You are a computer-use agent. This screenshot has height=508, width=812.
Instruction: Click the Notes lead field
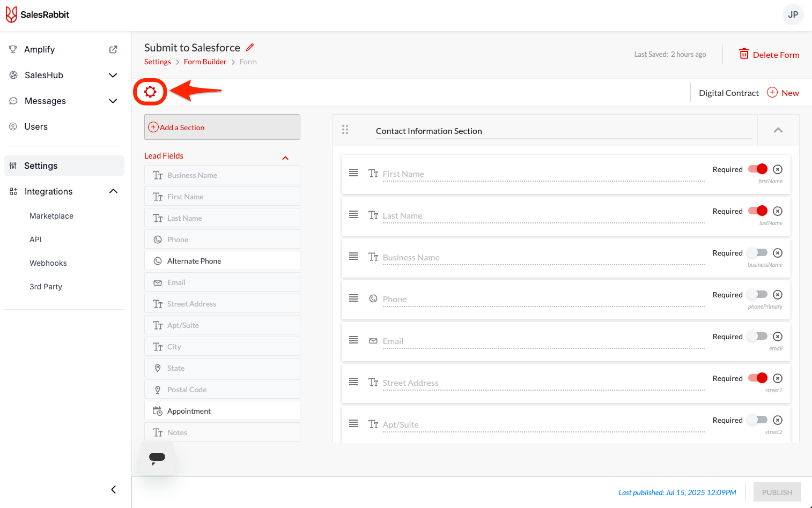(x=222, y=432)
